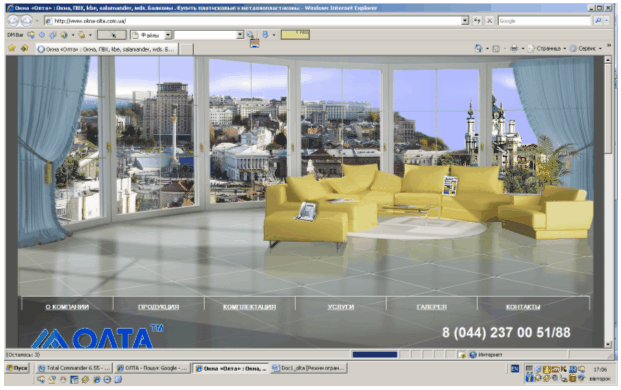Click the Google search input field

pos(545,21)
